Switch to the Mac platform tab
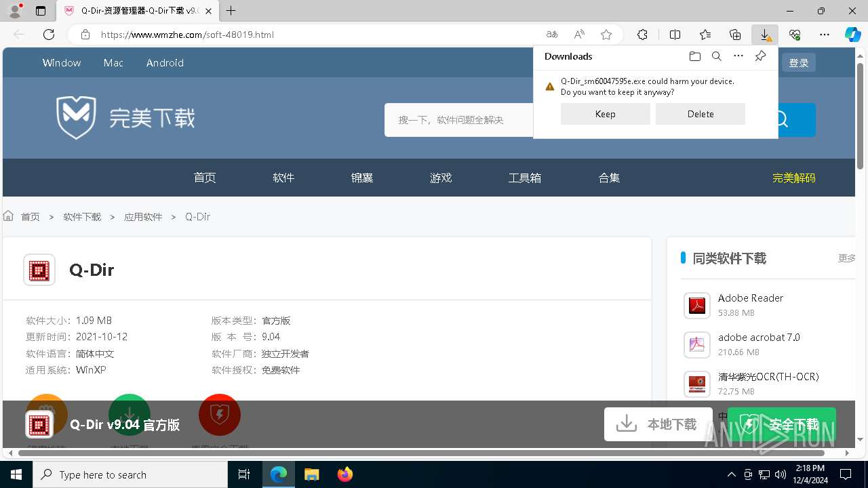868x488 pixels. [113, 62]
